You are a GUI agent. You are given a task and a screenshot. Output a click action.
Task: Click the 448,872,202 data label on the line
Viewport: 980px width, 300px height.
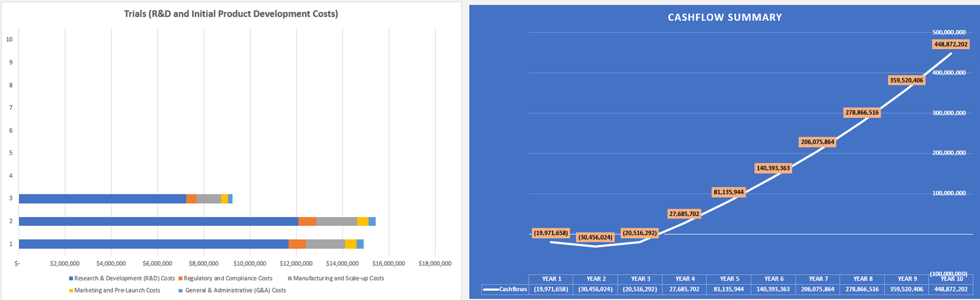951,44
